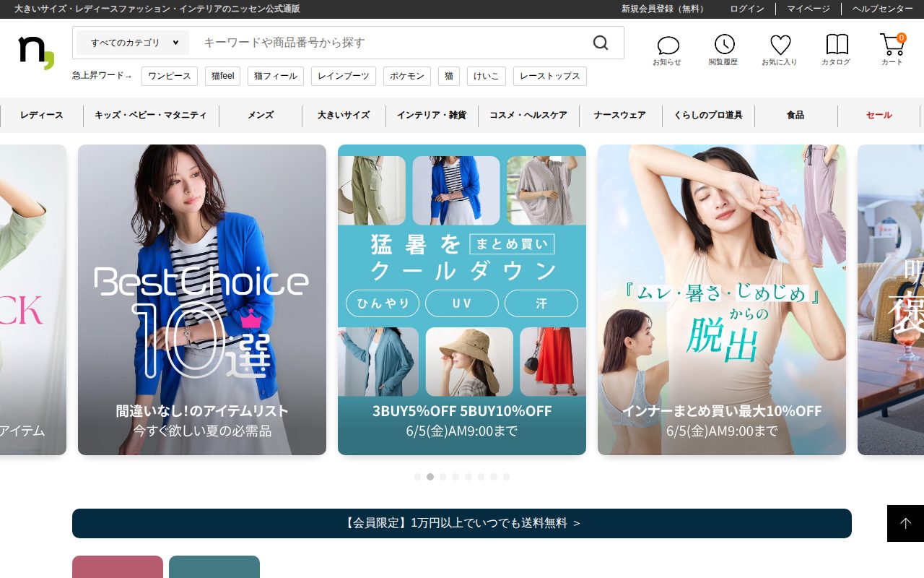Open the BestChoice 10選 banner
The image size is (924, 578).
(x=202, y=300)
